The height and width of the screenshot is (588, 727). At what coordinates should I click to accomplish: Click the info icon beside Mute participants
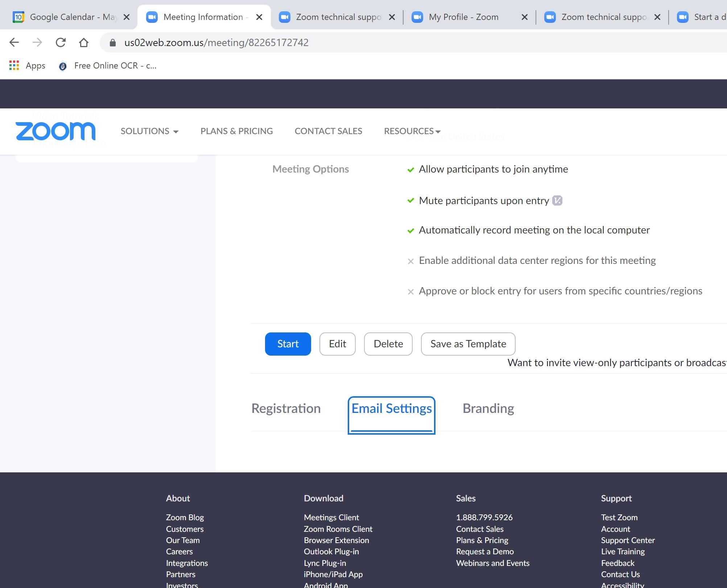557,200
